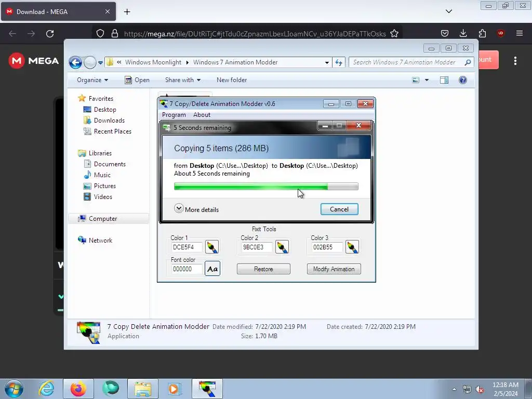Screen dimensions: 532x399
Task: Open the font color Aa picker
Action: [x=212, y=269]
